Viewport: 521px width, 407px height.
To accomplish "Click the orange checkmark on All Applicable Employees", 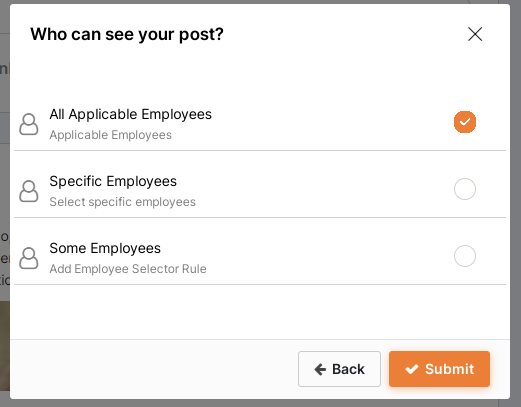I will (465, 122).
